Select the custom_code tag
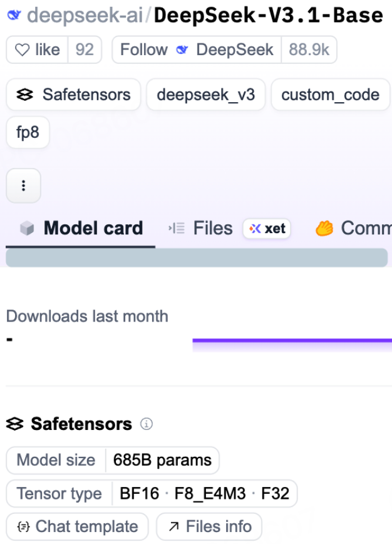392x544 pixels. tap(330, 95)
